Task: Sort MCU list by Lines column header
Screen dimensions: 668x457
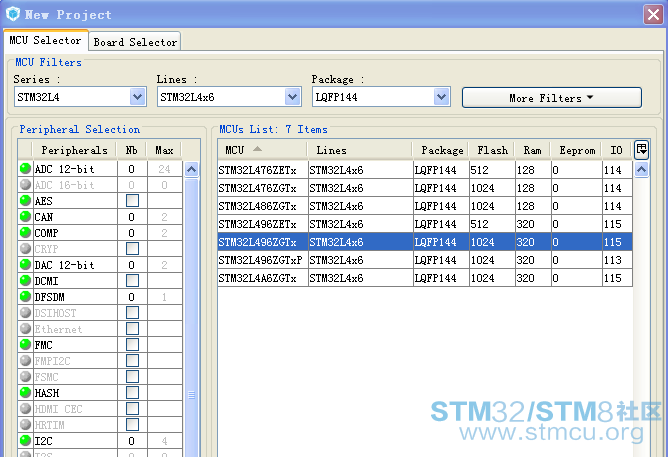Action: click(360, 150)
